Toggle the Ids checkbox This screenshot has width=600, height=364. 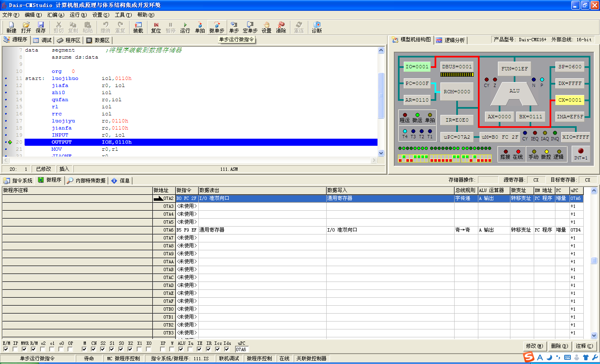[227, 349]
